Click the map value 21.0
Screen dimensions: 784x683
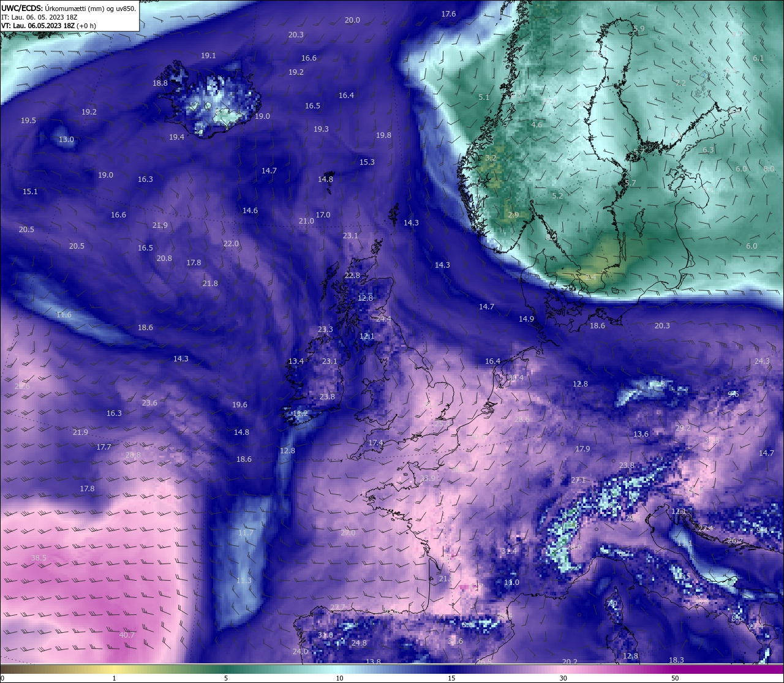306,221
